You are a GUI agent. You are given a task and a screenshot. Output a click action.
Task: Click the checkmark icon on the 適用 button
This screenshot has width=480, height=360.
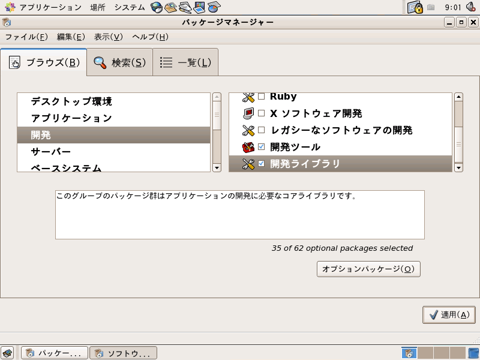point(434,315)
